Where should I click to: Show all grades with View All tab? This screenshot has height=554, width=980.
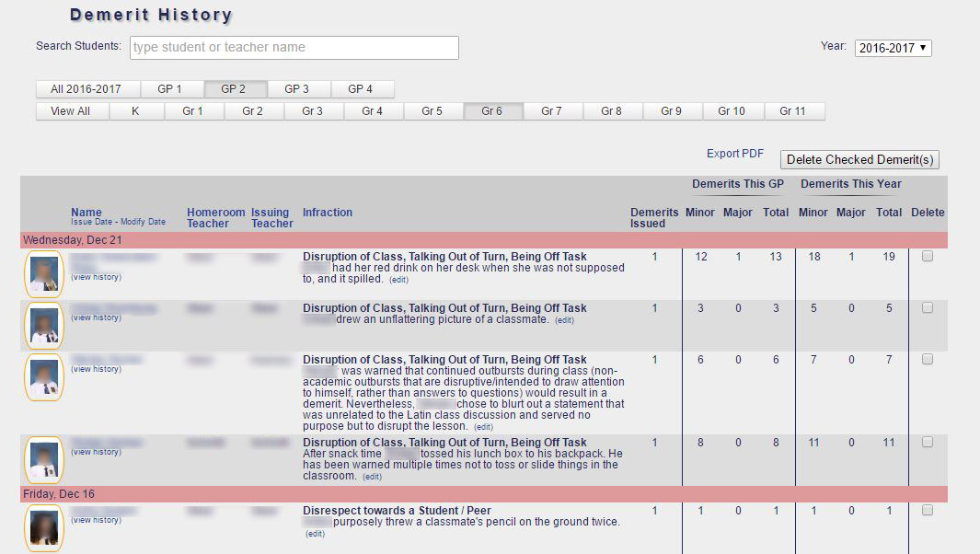click(71, 111)
